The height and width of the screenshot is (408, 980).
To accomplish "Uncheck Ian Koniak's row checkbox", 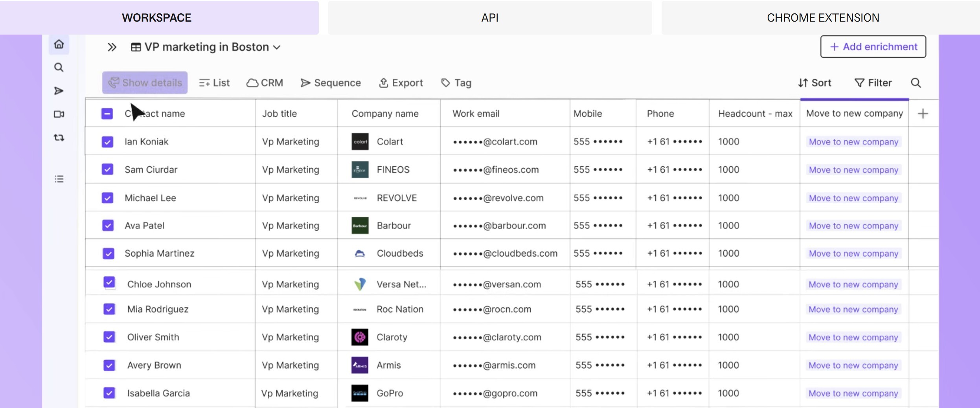I will tap(107, 142).
